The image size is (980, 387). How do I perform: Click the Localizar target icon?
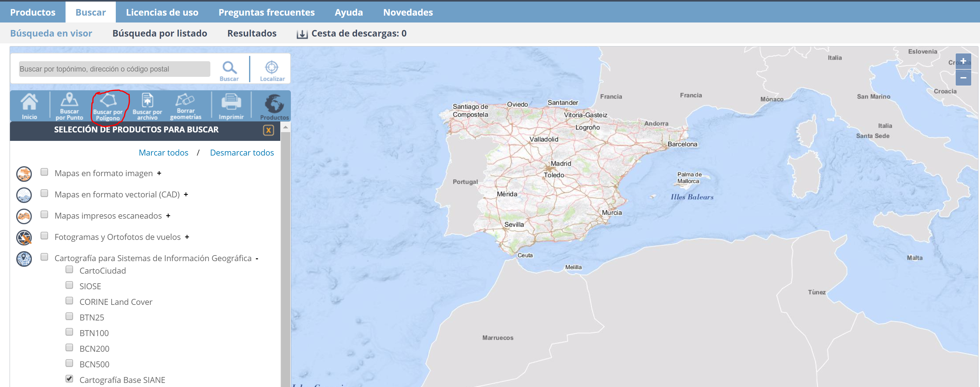tap(272, 71)
